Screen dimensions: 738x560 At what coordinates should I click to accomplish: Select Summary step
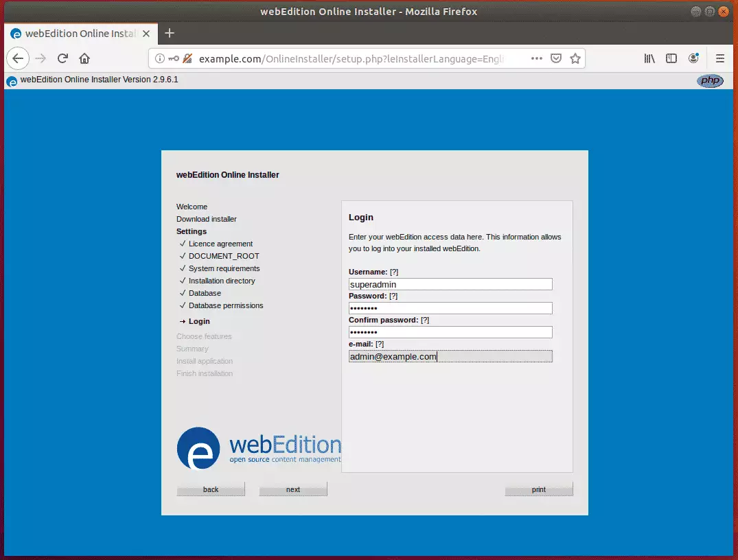click(x=192, y=349)
